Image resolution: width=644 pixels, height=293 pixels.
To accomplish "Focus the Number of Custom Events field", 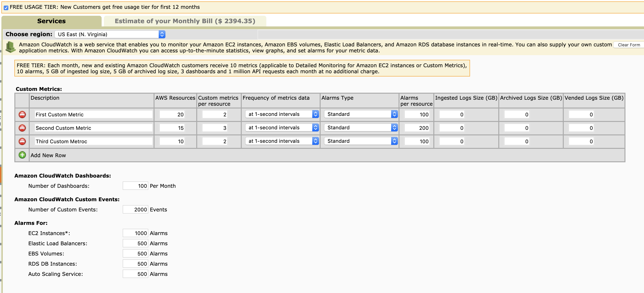I will click(x=135, y=210).
